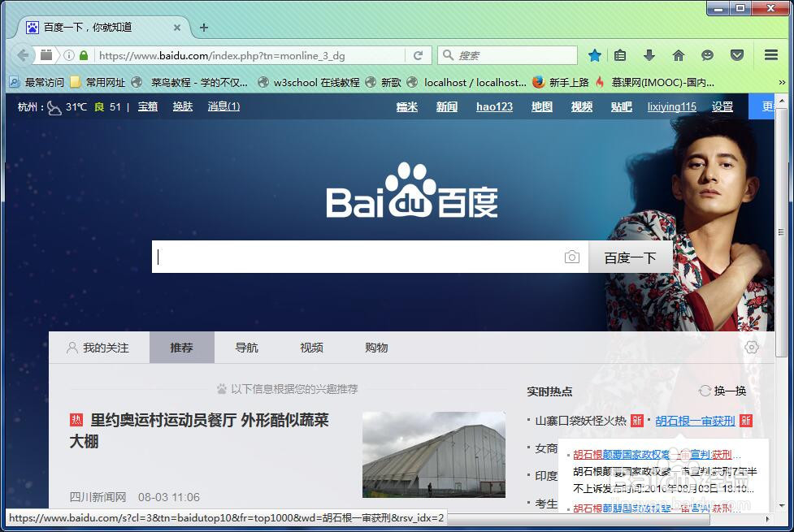Open the 最常访问 bookmark folder
The image size is (794, 532).
point(37,83)
